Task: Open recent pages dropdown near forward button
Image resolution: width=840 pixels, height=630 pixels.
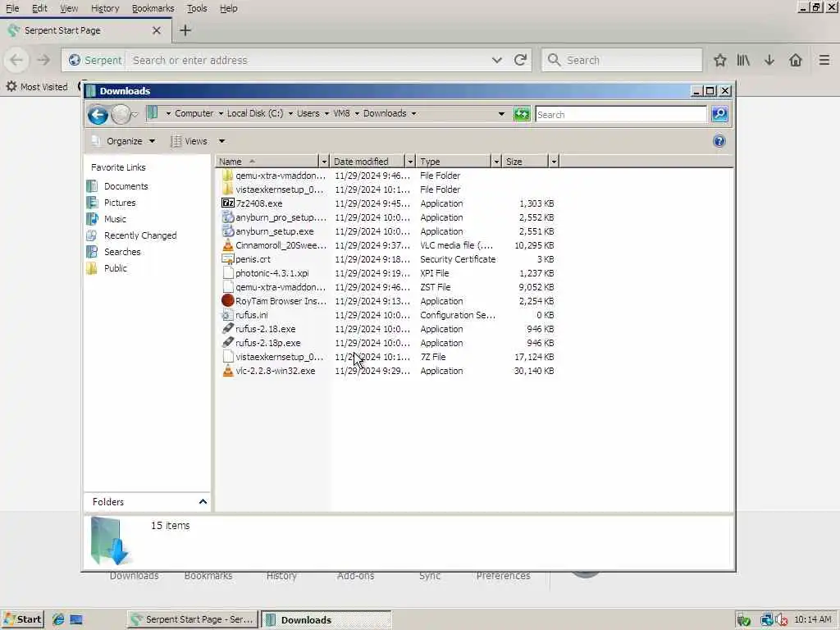Action: pyautogui.click(x=135, y=114)
